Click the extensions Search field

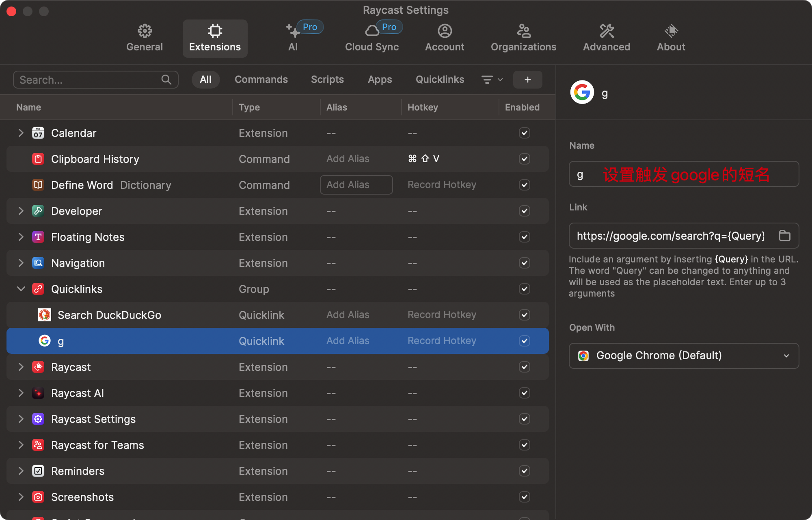pos(89,80)
